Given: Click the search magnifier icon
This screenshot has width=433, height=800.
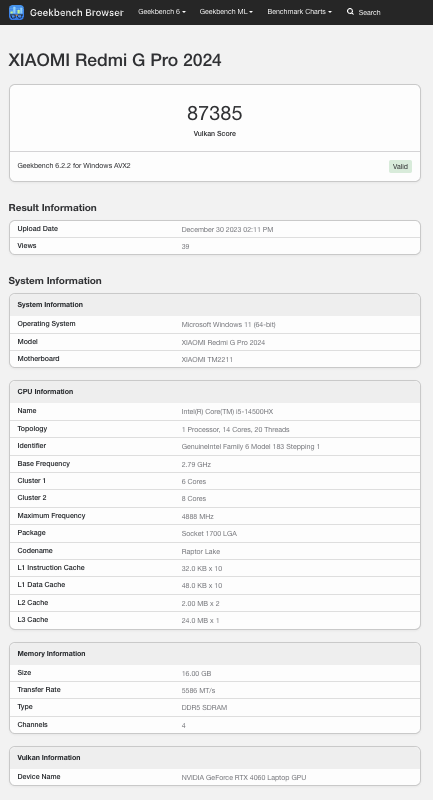Looking at the screenshot, I should point(350,12).
